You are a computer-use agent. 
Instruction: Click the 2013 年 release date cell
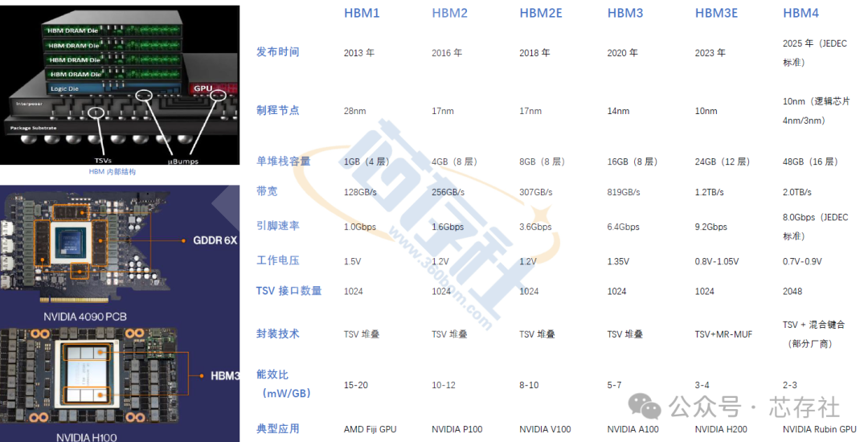[358, 52]
